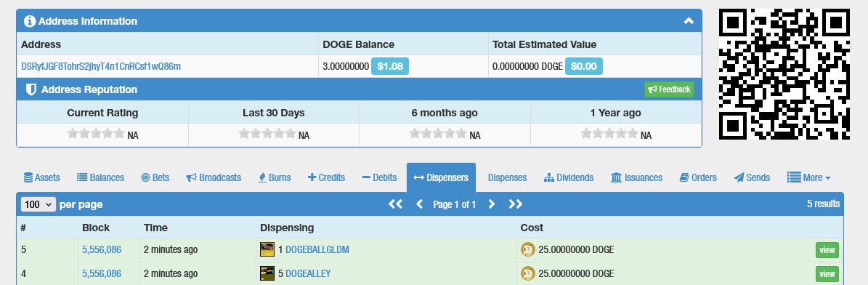Open the per page count dropdown
868x285 pixels.
[38, 204]
